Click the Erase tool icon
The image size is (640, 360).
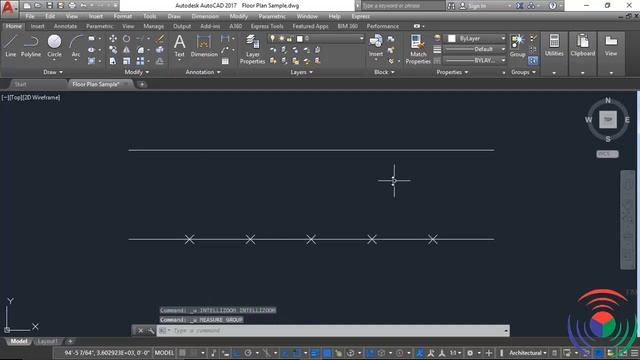coord(160,38)
